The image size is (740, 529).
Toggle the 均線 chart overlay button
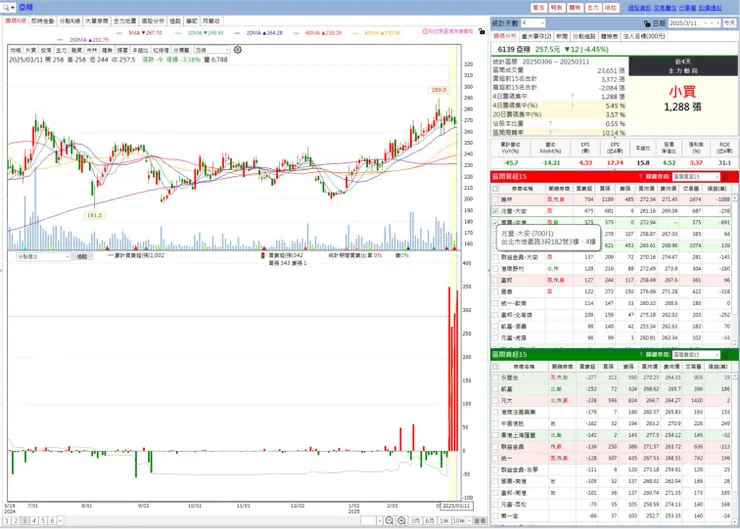tap(16, 50)
